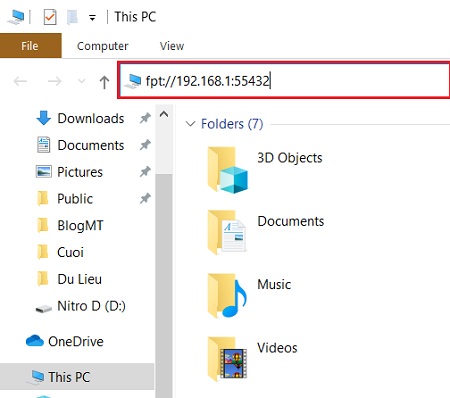
Task: Open the 3D Objects folder icon
Action: coord(227,170)
